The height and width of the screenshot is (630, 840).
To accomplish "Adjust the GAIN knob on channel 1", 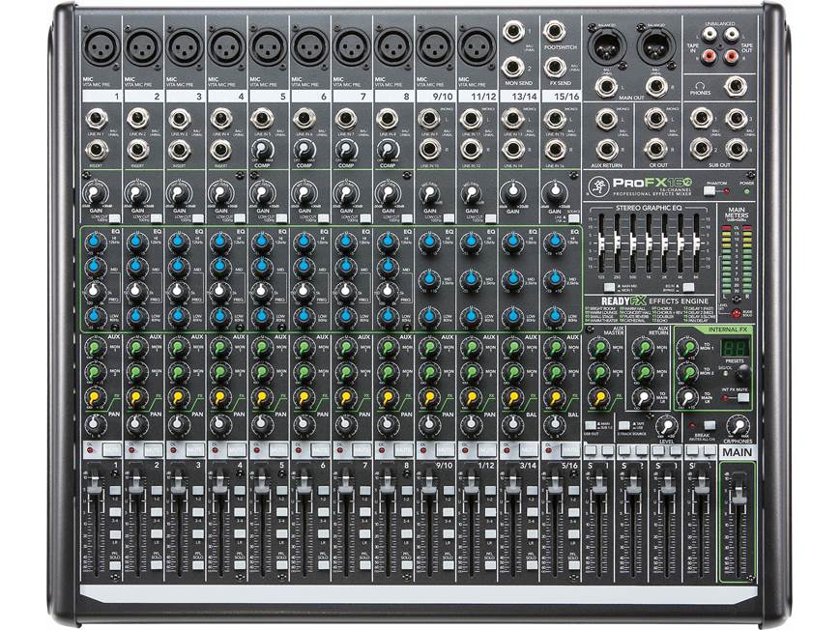I will [94, 192].
